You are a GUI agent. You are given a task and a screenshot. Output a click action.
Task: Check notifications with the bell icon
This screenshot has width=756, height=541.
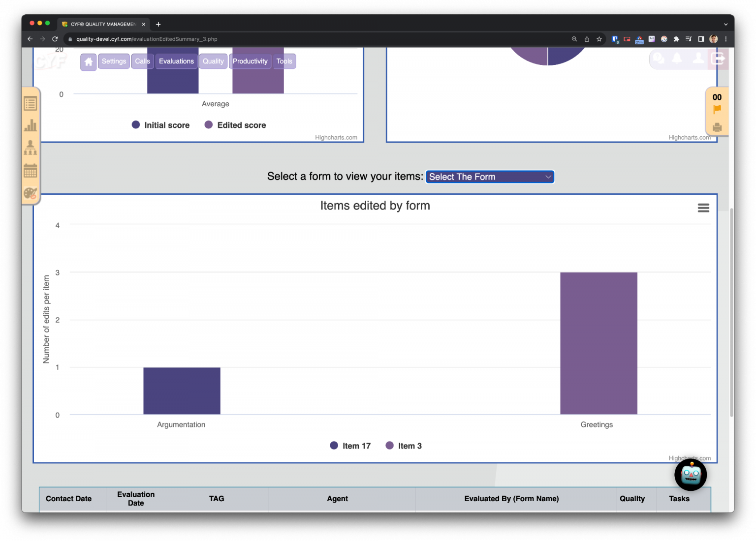coord(677,59)
